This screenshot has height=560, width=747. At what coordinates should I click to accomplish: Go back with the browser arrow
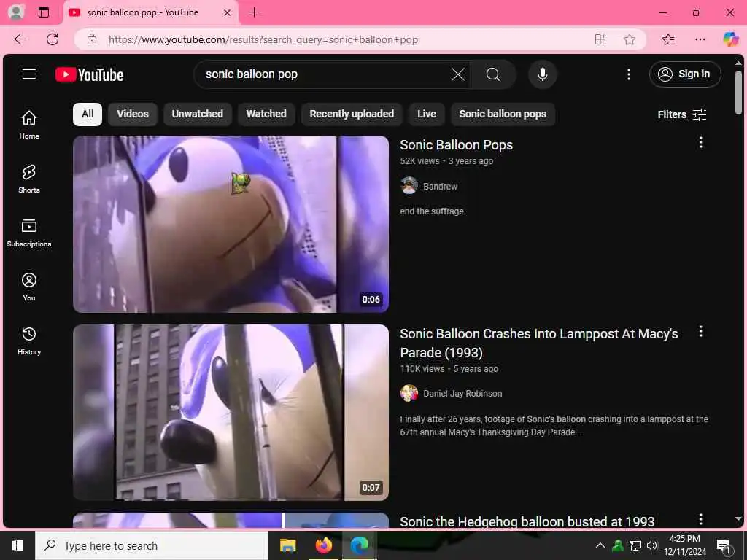pyautogui.click(x=20, y=39)
